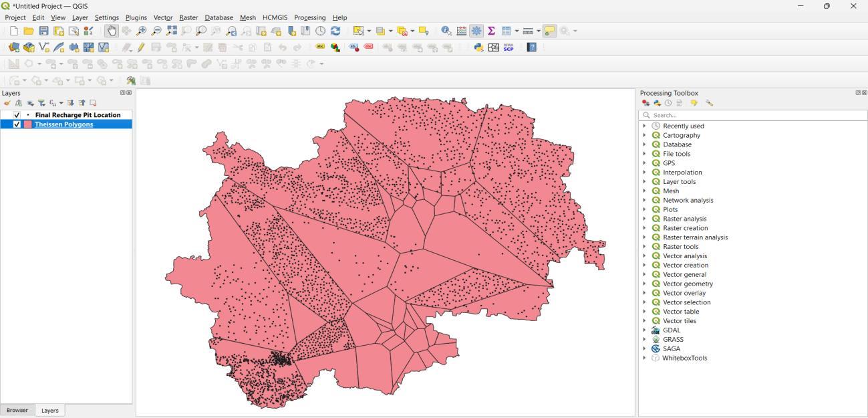Open the Python console icon

(x=478, y=47)
